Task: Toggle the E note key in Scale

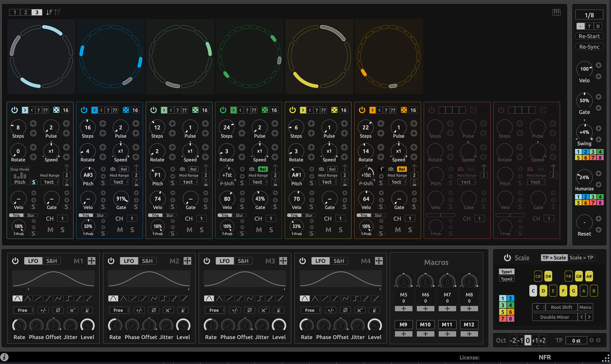Action: [x=553, y=291]
